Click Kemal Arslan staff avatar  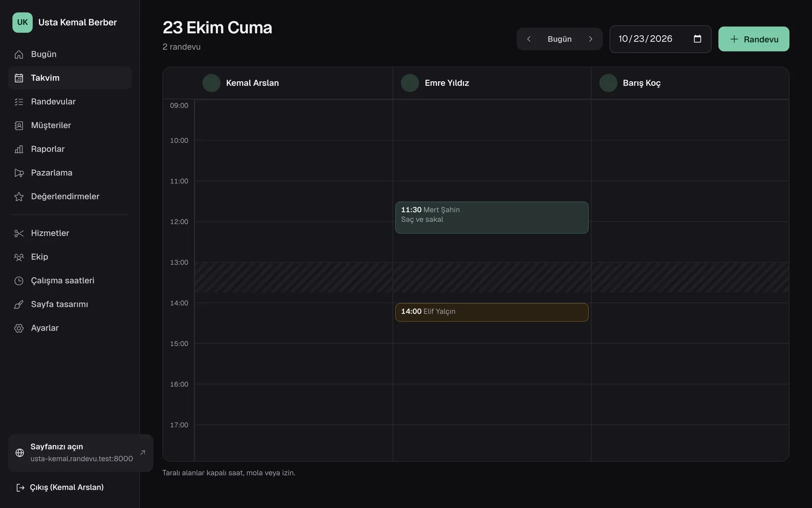[211, 83]
